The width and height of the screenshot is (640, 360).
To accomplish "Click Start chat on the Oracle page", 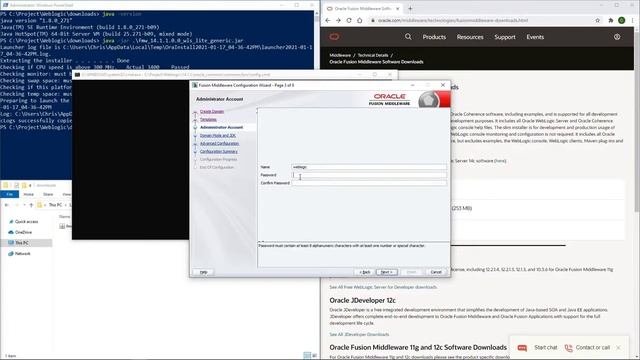I will coord(546,348).
